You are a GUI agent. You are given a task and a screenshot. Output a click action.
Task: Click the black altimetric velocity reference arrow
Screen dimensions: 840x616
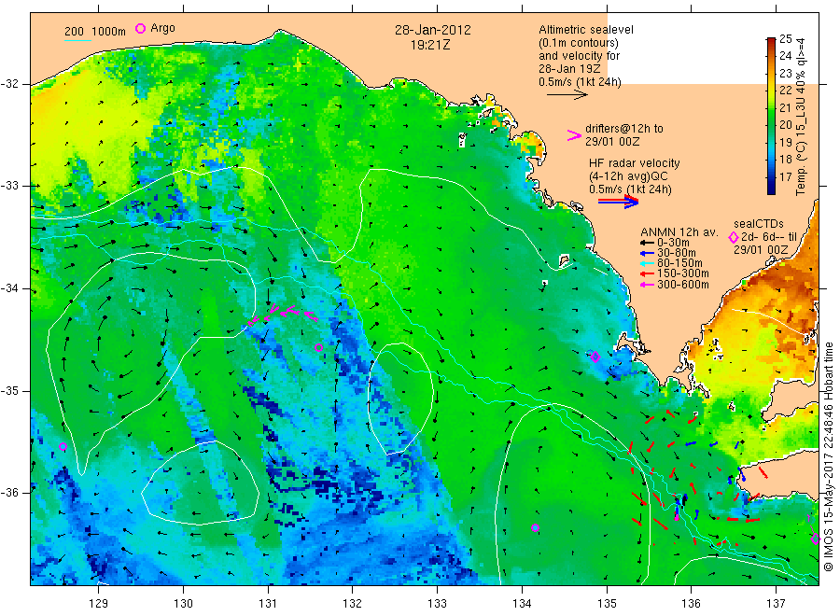pyautogui.click(x=567, y=95)
